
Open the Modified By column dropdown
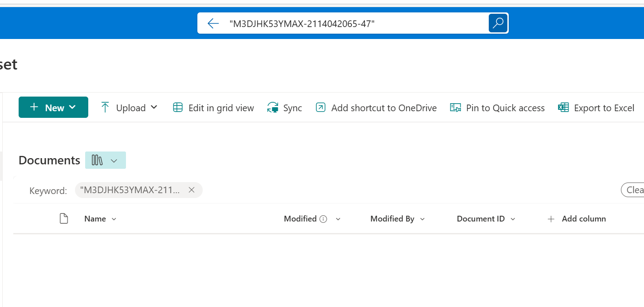click(422, 218)
